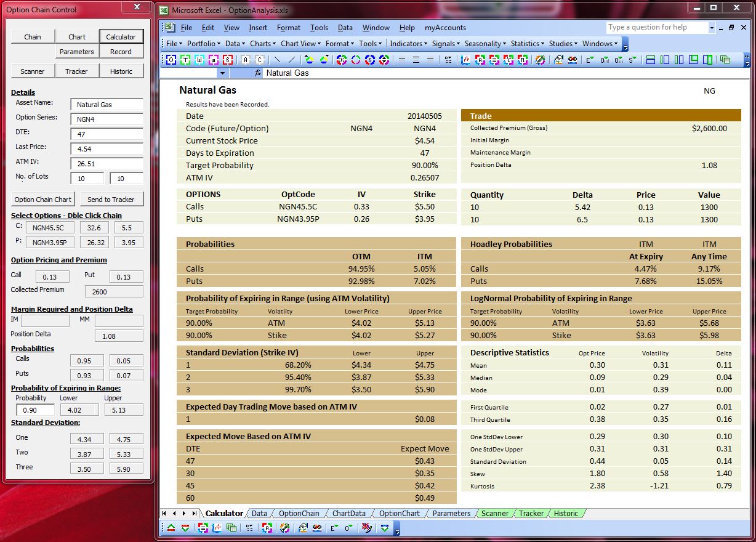Click the 'Type a question for help' box
Screen dimensions: 756x542
[657, 27]
